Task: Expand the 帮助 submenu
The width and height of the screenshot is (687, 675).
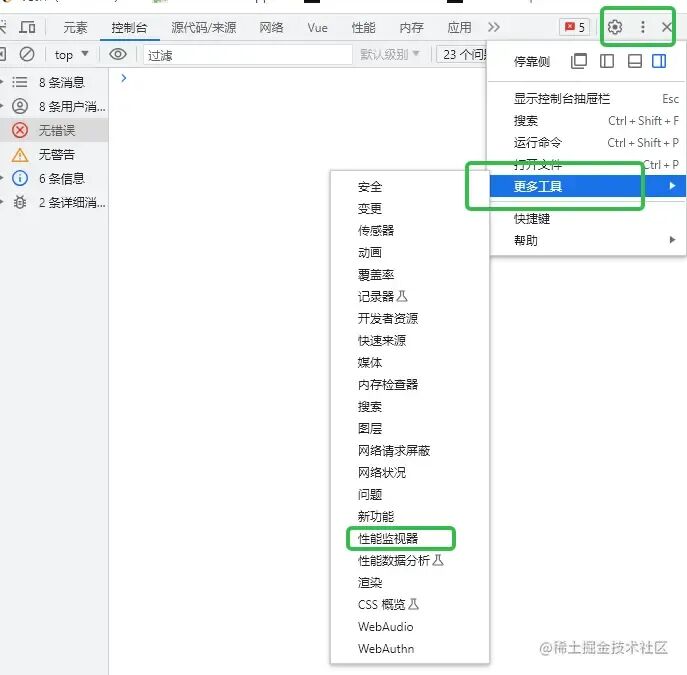Action: 587,240
